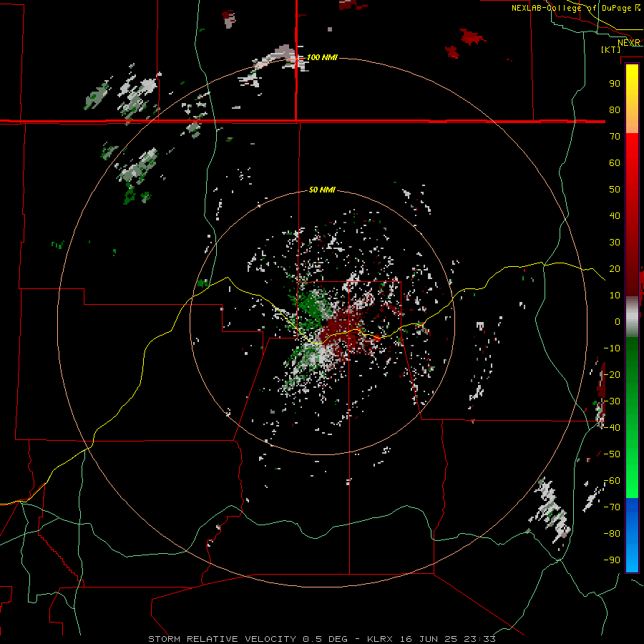This screenshot has width=644, height=644.
Task: Click the 40 value on the velocity scale
Action: pyautogui.click(x=615, y=215)
